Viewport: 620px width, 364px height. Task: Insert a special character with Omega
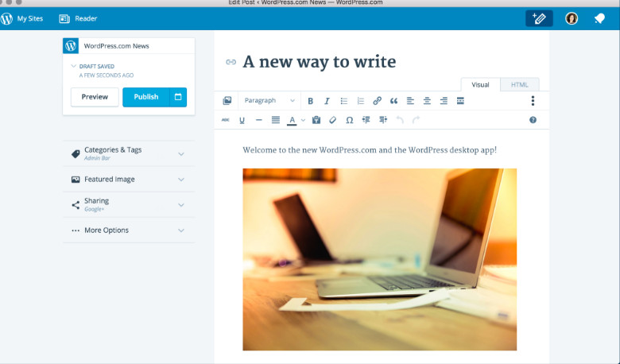tap(350, 120)
